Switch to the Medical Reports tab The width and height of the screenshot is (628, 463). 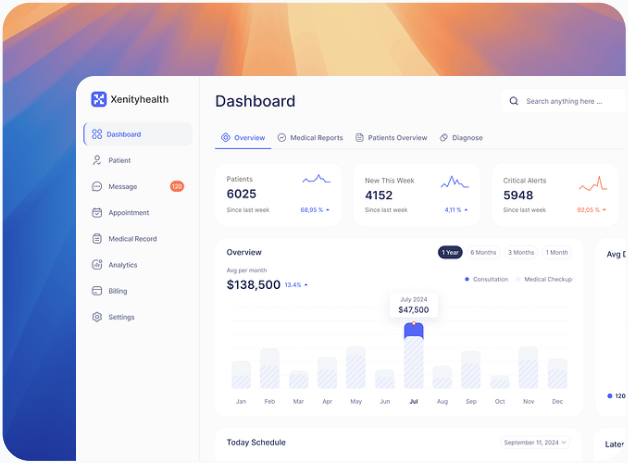tap(310, 138)
